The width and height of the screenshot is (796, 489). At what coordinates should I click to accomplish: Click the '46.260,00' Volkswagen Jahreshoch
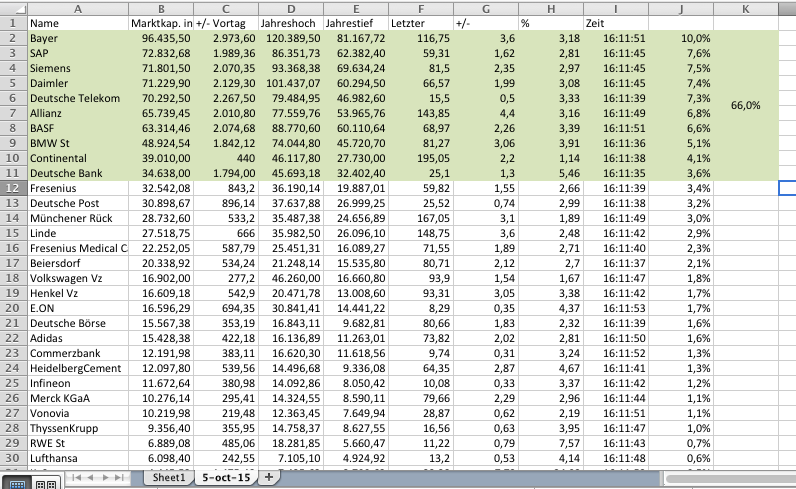point(291,278)
